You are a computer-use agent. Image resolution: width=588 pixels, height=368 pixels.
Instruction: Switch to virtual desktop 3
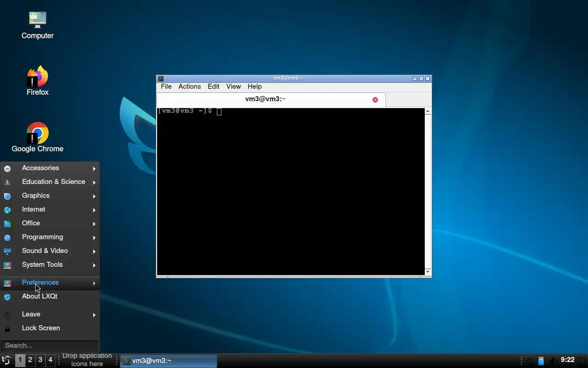[40, 360]
